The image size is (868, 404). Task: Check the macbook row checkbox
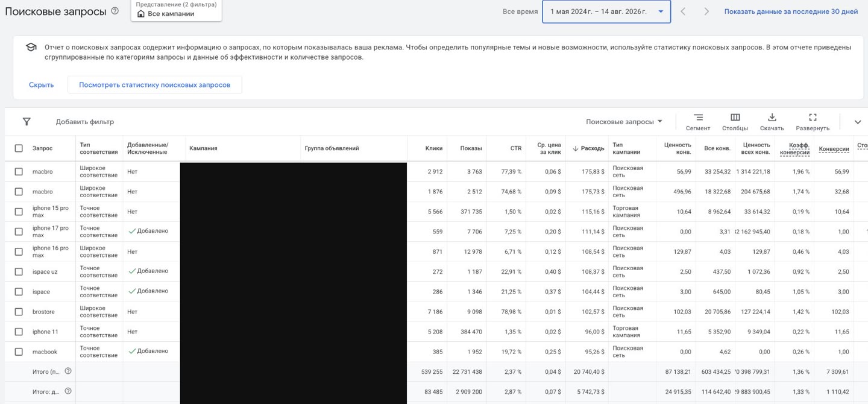pyautogui.click(x=19, y=352)
